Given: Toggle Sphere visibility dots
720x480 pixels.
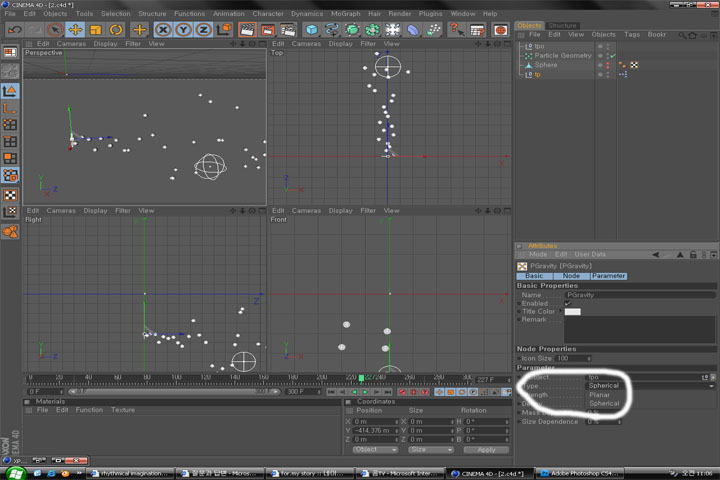Looking at the screenshot, I should pos(608,65).
